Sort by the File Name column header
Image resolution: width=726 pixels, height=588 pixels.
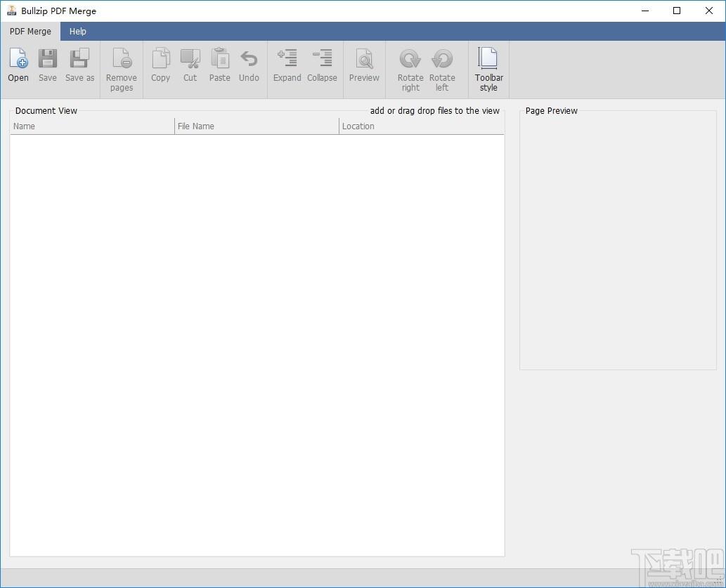257,126
